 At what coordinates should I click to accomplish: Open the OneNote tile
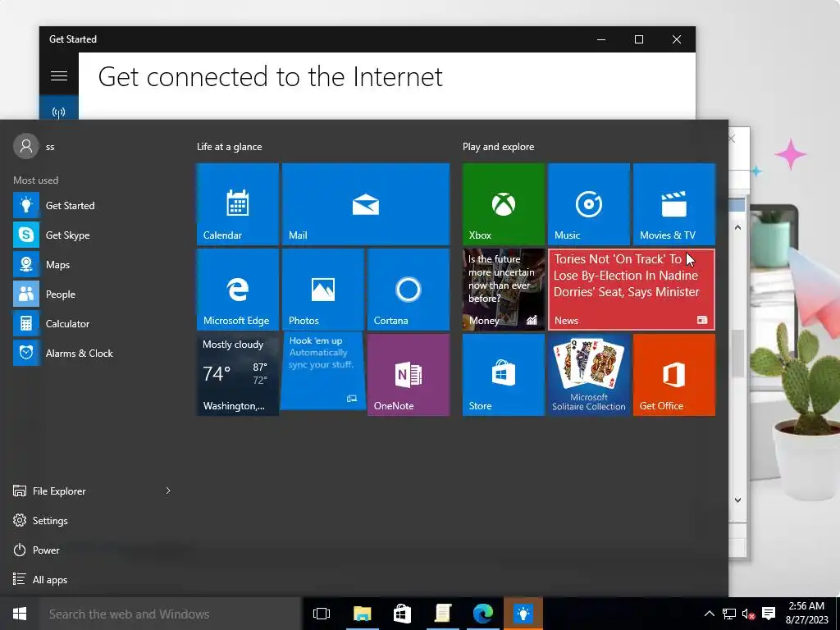coord(409,375)
